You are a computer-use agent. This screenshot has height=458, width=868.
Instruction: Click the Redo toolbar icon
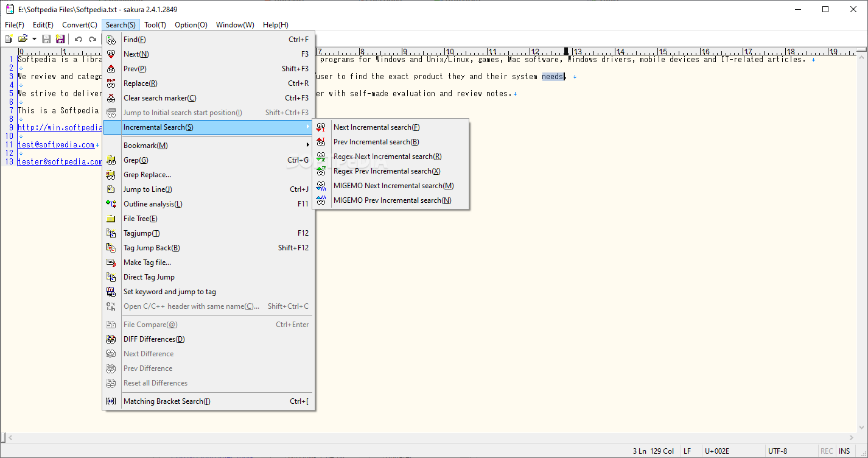point(93,39)
